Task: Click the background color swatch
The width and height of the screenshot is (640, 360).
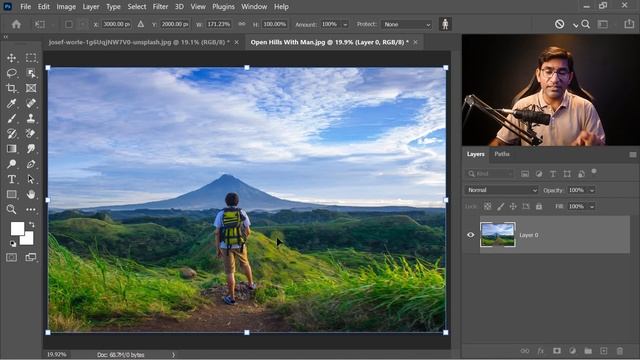Action: [x=29, y=240]
